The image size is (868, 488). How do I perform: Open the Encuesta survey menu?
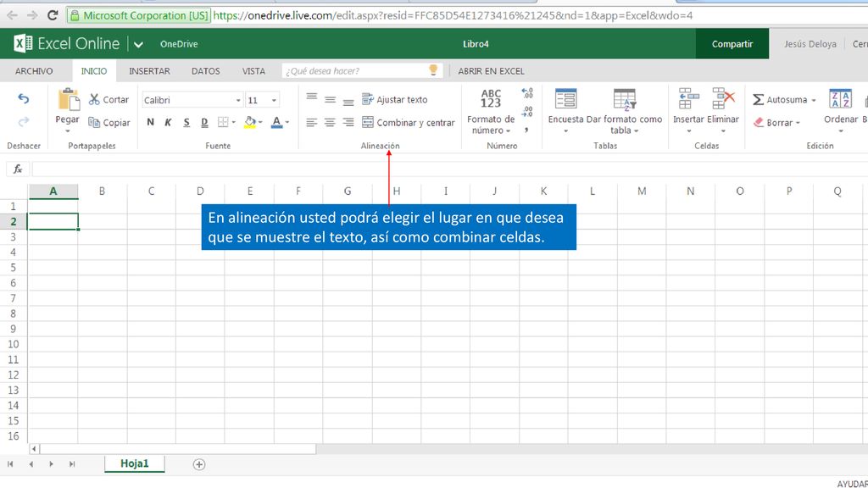(x=565, y=111)
